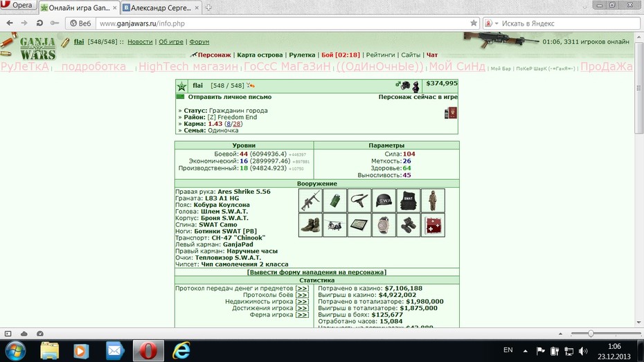Open ГоСсС МаГаЗиН link
The height and width of the screenshot is (362, 644).
tap(287, 66)
